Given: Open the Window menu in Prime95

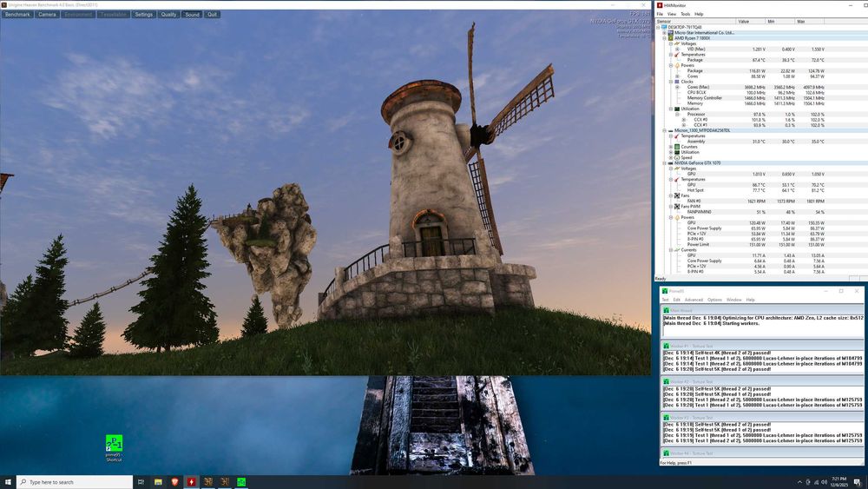Looking at the screenshot, I should click(734, 300).
